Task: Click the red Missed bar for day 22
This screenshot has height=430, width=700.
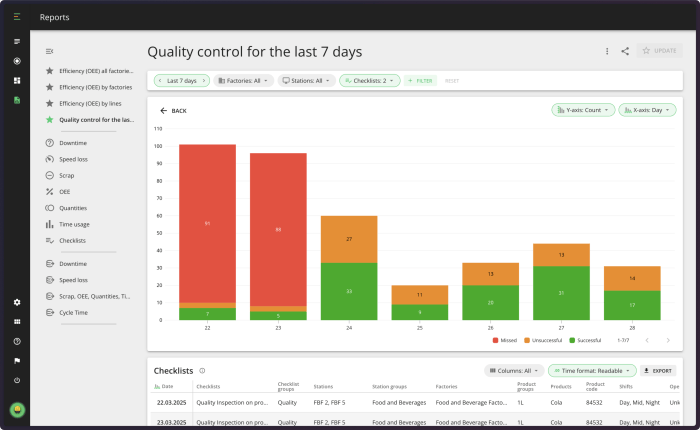Action: pos(208,224)
